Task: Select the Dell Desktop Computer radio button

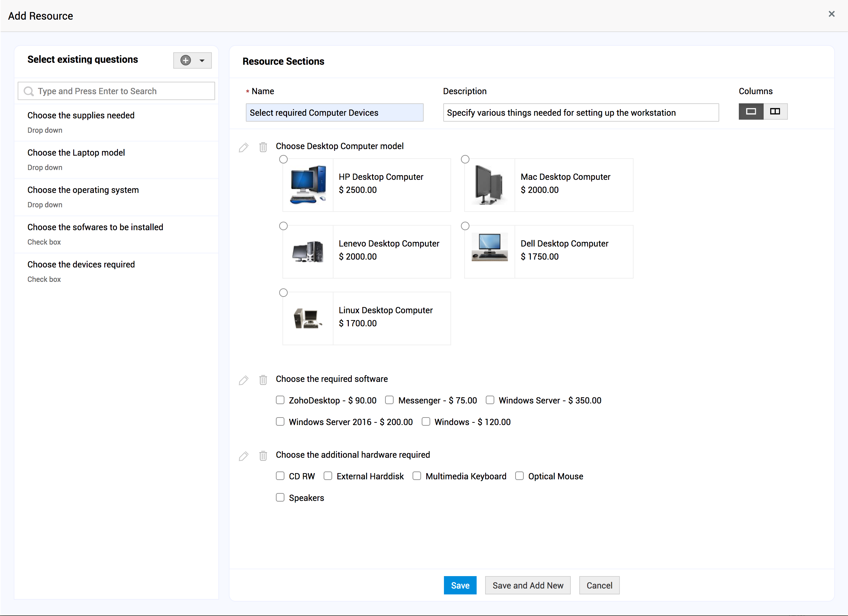Action: point(465,226)
